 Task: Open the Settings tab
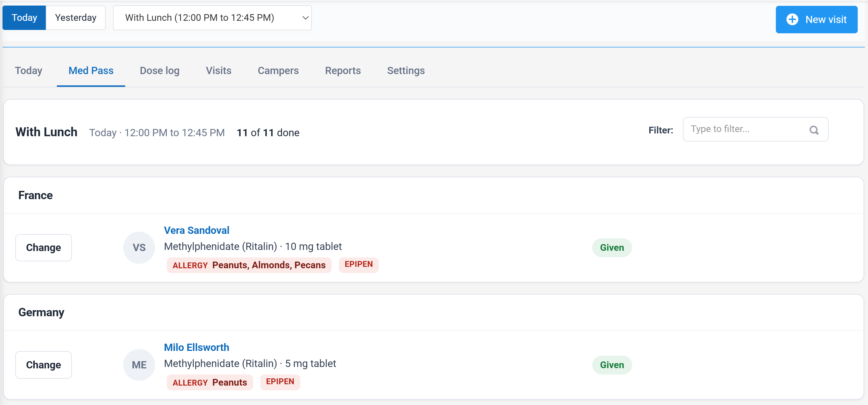click(406, 71)
